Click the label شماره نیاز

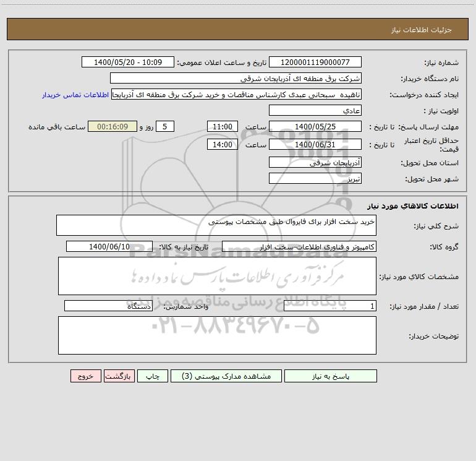click(x=441, y=63)
